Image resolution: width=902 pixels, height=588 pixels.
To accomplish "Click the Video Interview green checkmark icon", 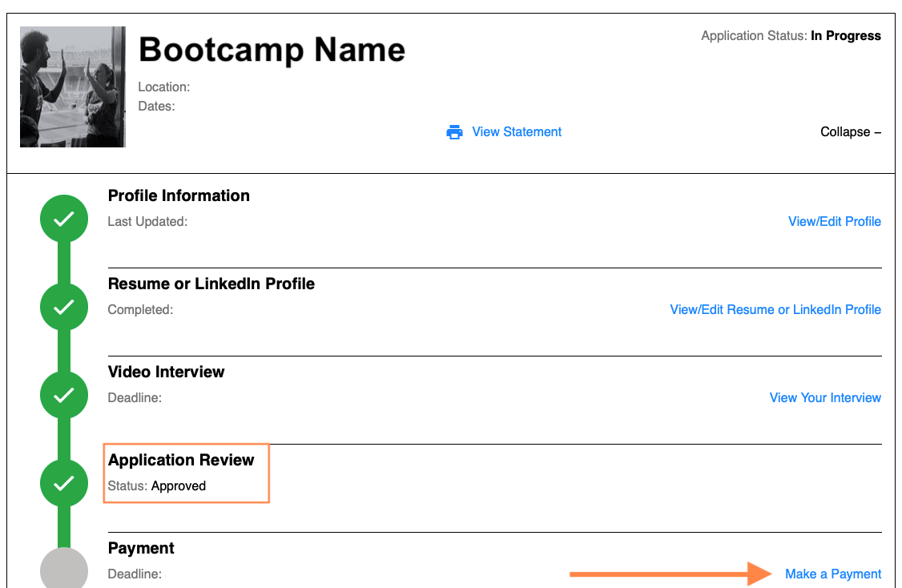I will [63, 395].
